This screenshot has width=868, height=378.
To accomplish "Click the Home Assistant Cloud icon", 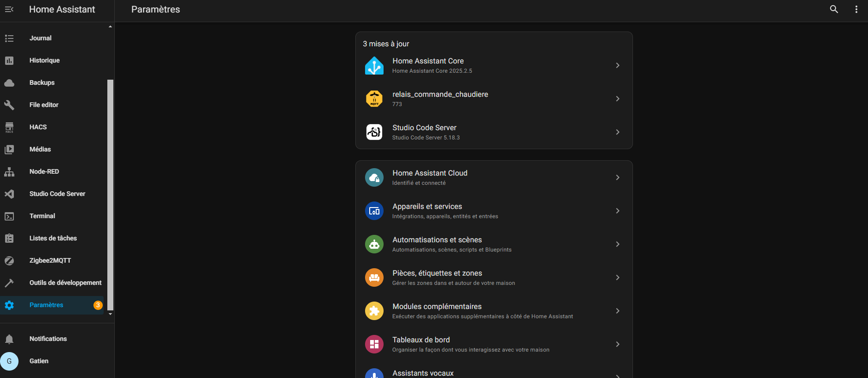I will point(374,177).
